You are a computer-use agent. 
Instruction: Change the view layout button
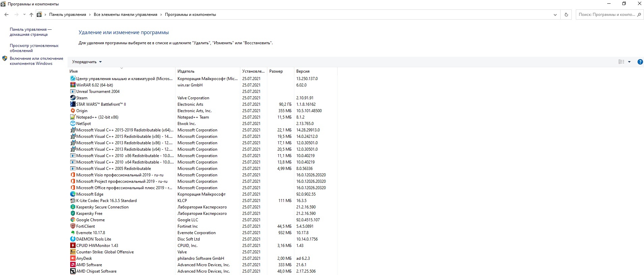pyautogui.click(x=621, y=62)
